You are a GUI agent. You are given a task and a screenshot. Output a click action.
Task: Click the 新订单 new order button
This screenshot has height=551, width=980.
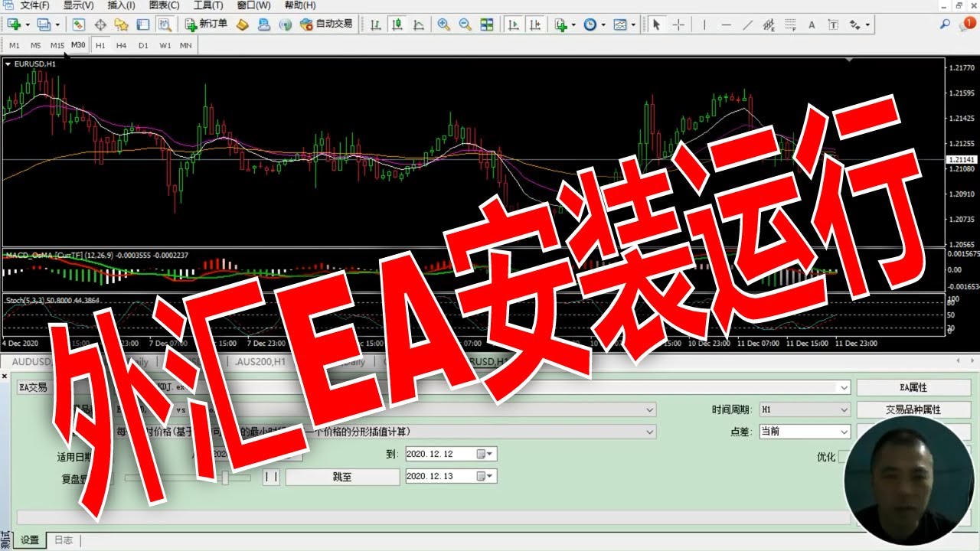point(207,24)
